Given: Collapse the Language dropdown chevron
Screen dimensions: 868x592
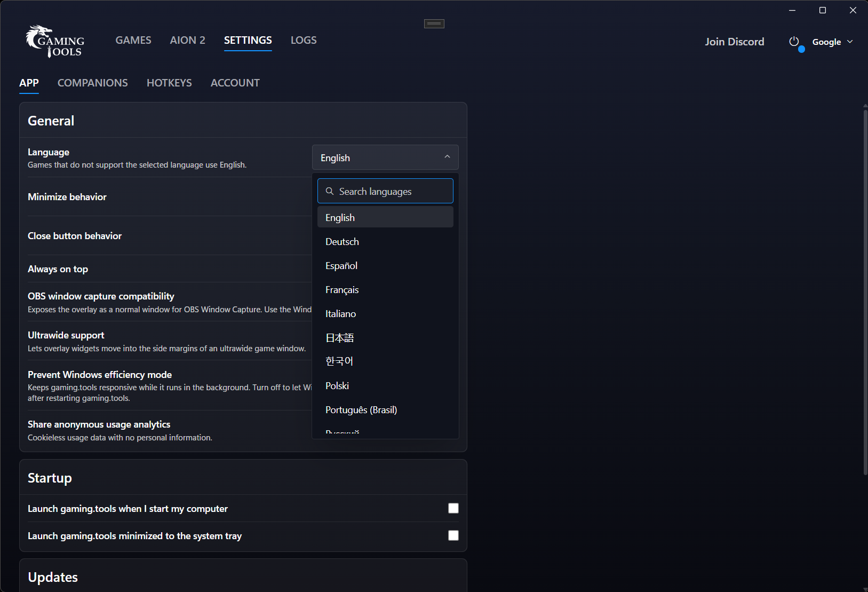Looking at the screenshot, I should (447, 157).
